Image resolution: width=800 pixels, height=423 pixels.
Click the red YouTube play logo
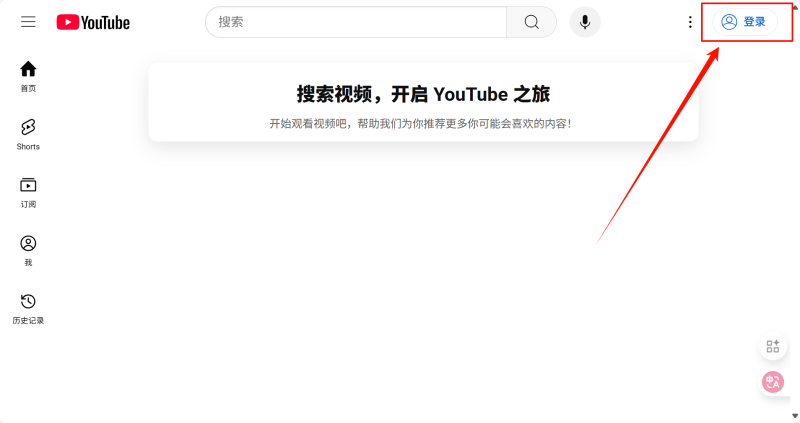coord(68,22)
